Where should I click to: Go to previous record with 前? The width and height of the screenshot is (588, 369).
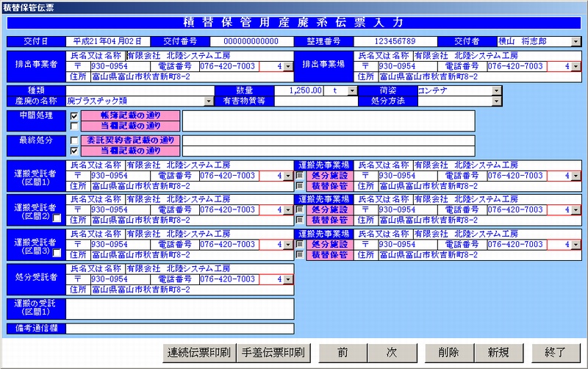coord(343,352)
